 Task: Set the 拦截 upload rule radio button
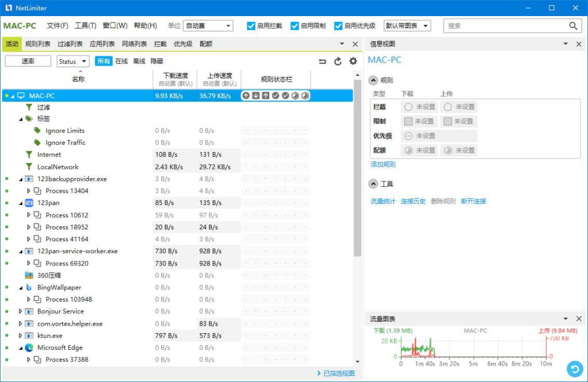coord(448,107)
